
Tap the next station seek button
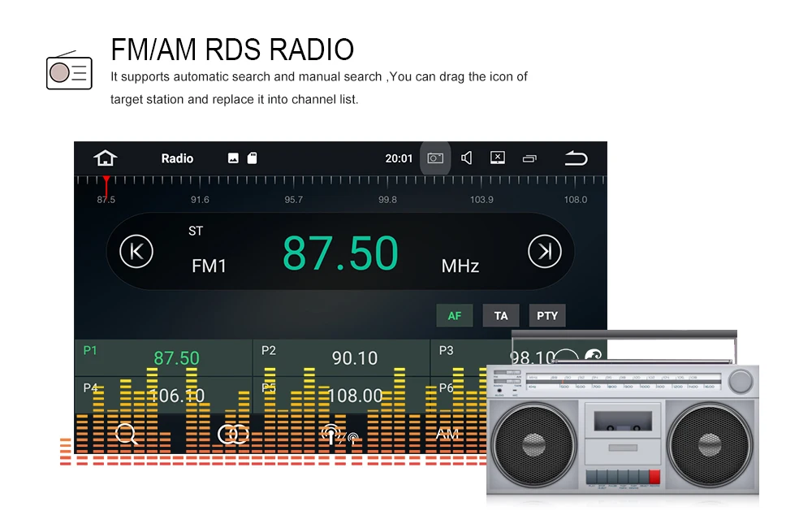(546, 251)
